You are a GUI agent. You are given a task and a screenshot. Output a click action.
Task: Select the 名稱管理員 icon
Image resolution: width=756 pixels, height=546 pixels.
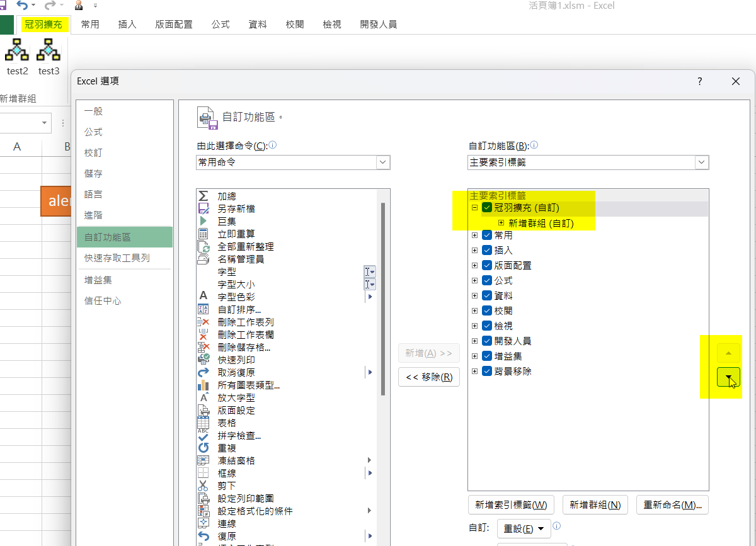(x=203, y=259)
